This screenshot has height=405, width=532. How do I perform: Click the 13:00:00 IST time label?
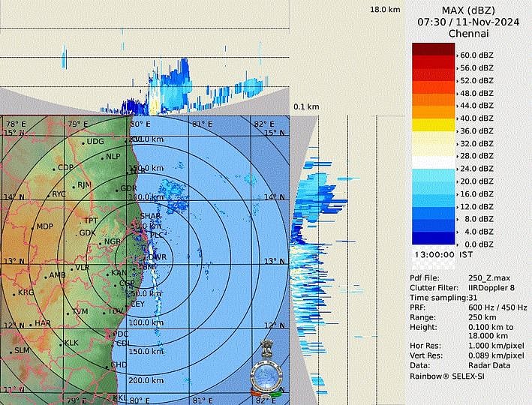point(443,254)
